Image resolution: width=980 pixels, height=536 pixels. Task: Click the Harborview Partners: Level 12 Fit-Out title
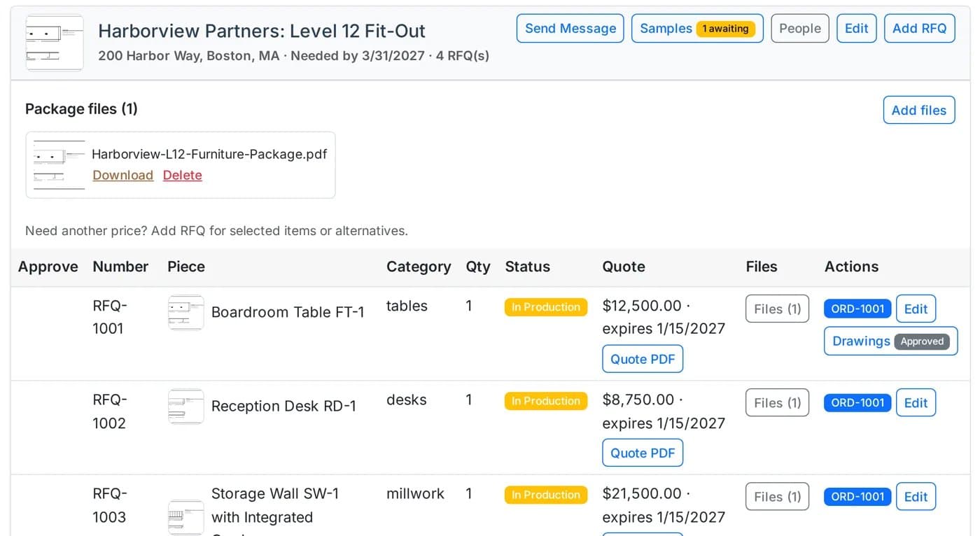coord(262,31)
